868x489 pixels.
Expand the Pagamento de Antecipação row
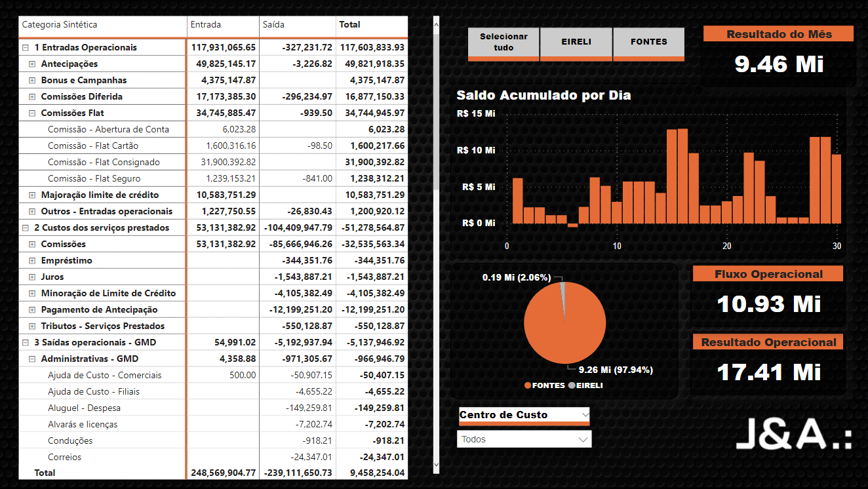pyautogui.click(x=32, y=310)
